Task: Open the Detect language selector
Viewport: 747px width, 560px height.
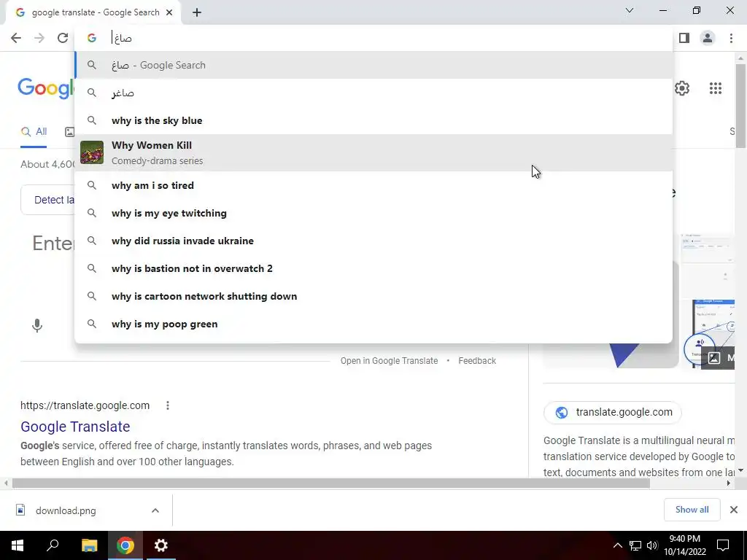Action: 47,200
